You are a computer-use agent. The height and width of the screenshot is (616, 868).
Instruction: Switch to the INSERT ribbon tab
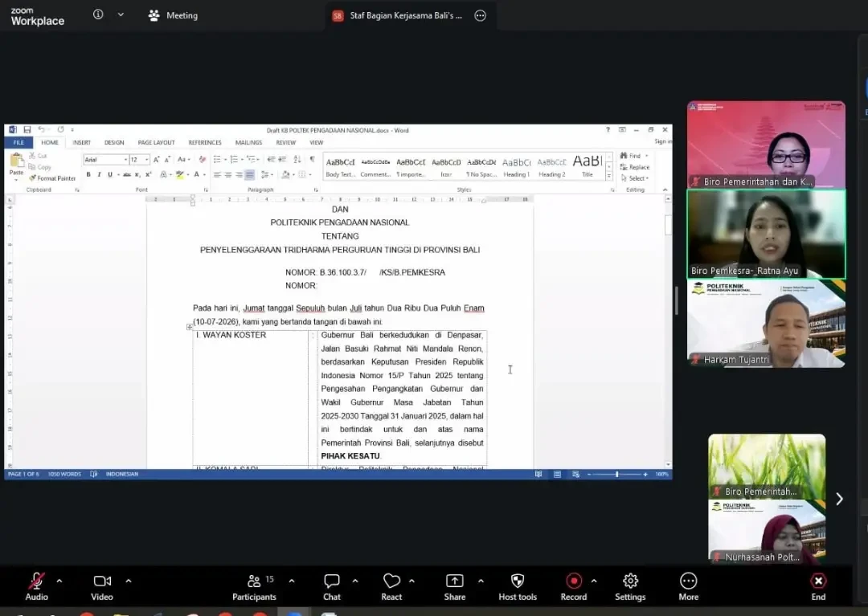pos(81,142)
